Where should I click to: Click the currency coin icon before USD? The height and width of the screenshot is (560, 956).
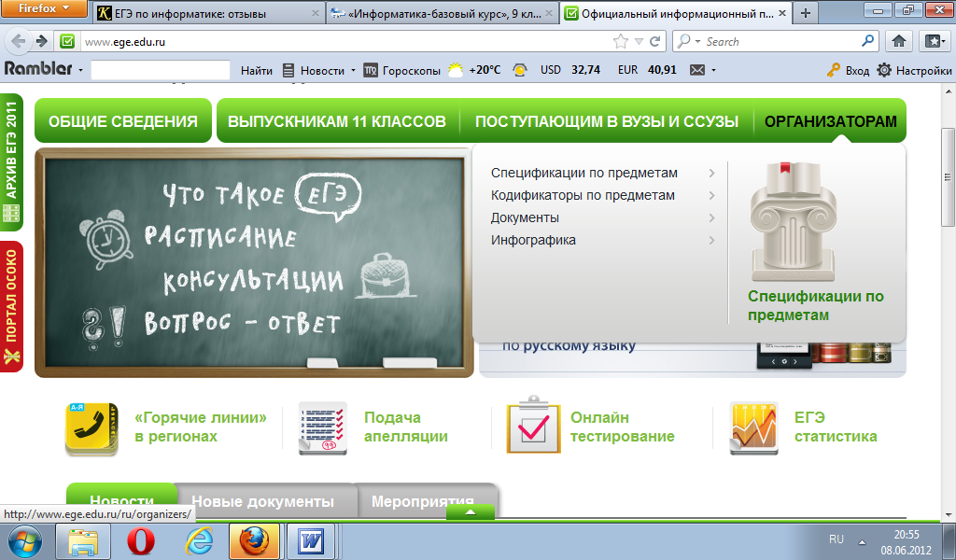click(x=519, y=70)
